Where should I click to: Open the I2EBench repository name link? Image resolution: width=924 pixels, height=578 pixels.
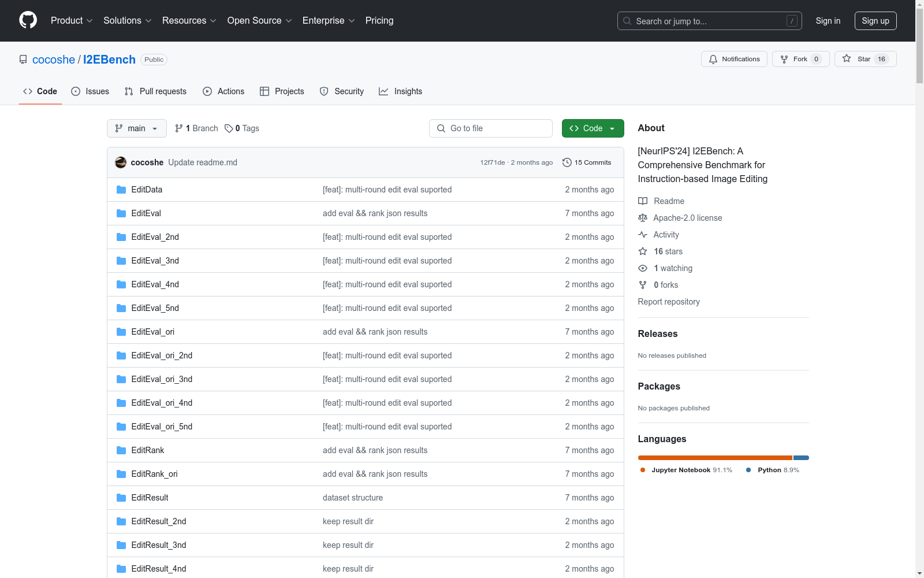[x=109, y=60]
